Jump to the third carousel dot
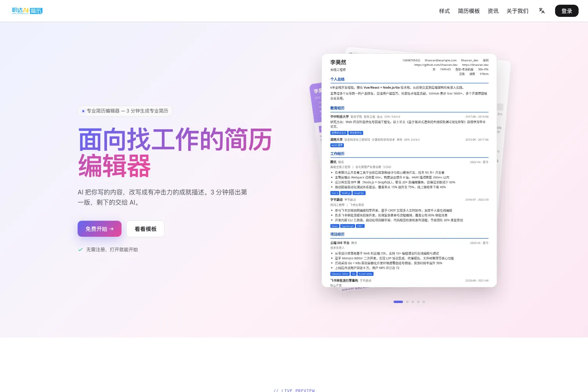This screenshot has height=392, width=588. (x=413, y=302)
